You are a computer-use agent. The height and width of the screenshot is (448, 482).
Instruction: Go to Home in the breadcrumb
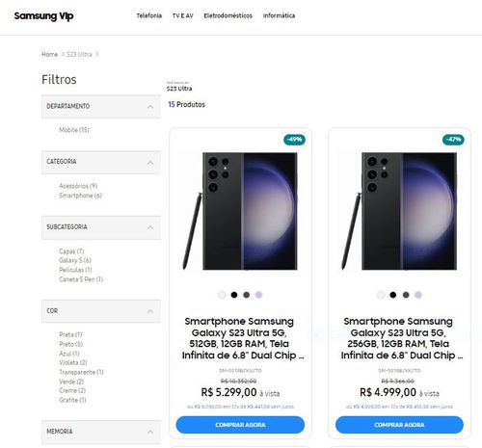(x=50, y=54)
